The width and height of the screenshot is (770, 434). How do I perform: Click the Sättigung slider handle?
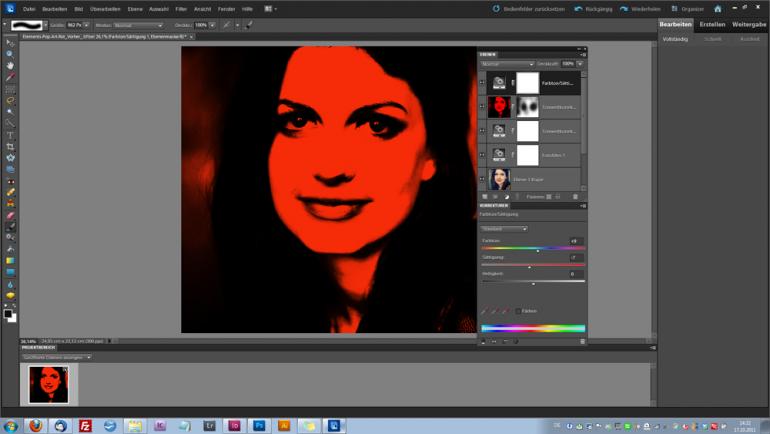click(x=529, y=267)
